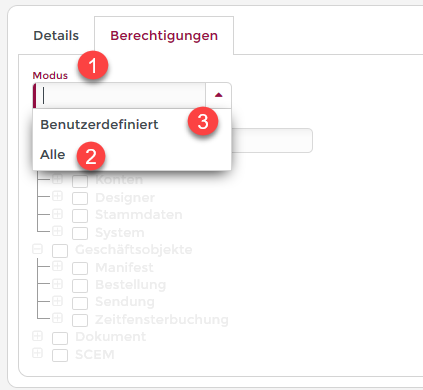Check the Geschäftsobjekte checkbox
This screenshot has height=390, width=423.
click(x=60, y=251)
